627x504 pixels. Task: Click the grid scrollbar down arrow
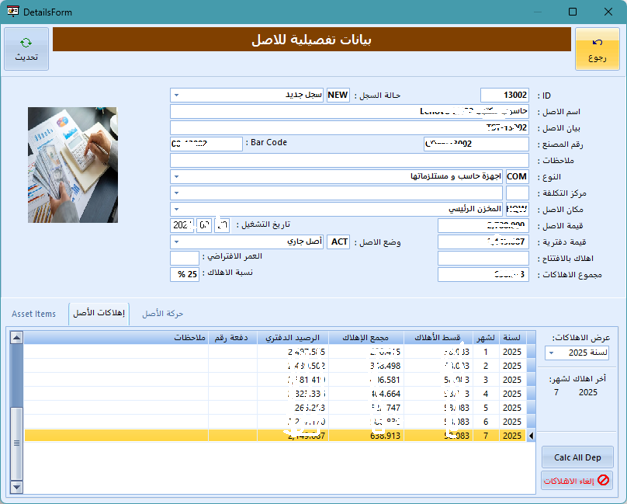[16, 487]
